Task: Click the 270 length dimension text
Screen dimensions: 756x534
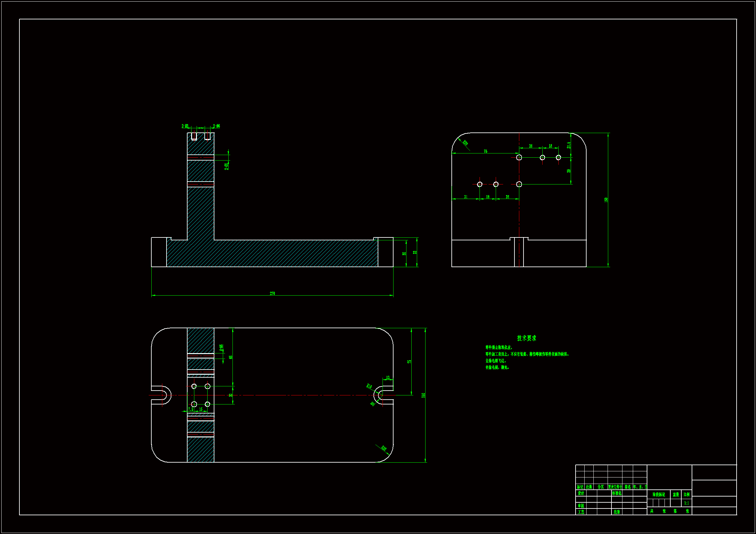Action: 272,293
